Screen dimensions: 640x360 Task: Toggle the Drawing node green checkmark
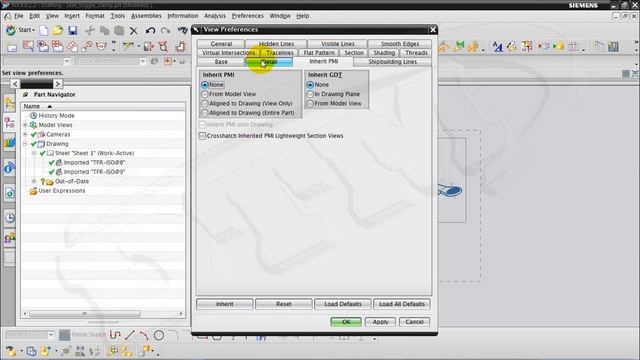pyautogui.click(x=33, y=144)
